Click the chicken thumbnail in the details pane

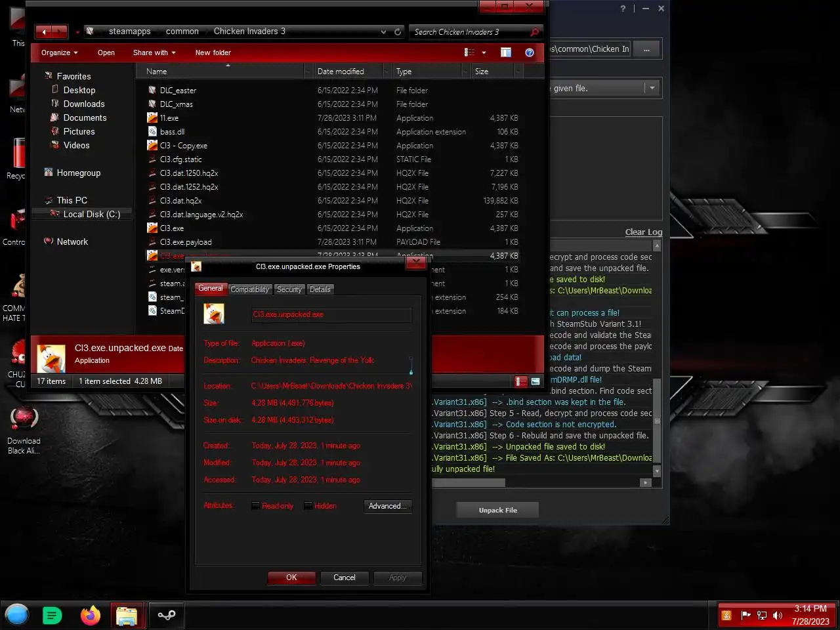51,358
